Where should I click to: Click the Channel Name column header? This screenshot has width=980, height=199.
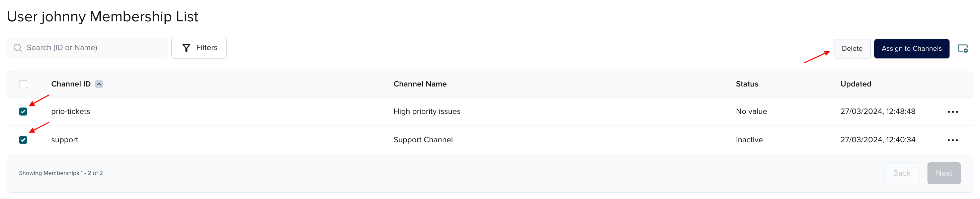tap(420, 84)
